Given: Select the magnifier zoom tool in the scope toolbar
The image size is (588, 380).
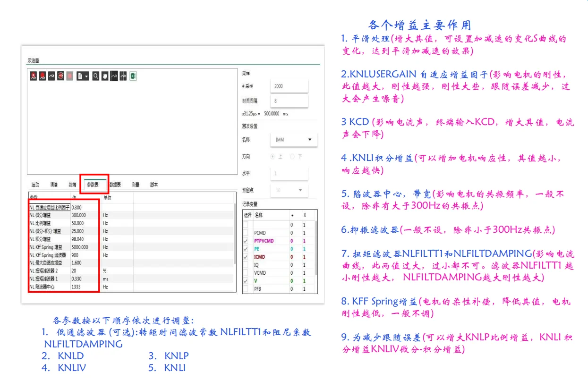Looking at the screenshot, I should [x=96, y=76].
